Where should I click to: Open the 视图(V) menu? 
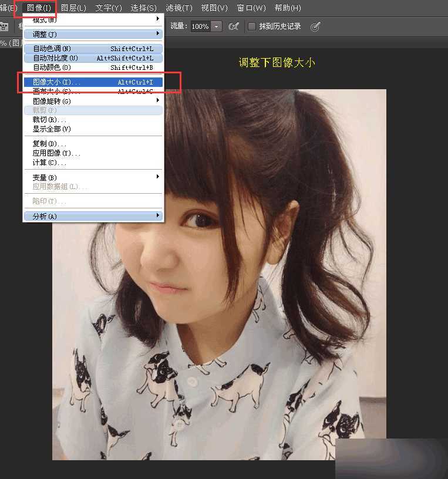[214, 8]
